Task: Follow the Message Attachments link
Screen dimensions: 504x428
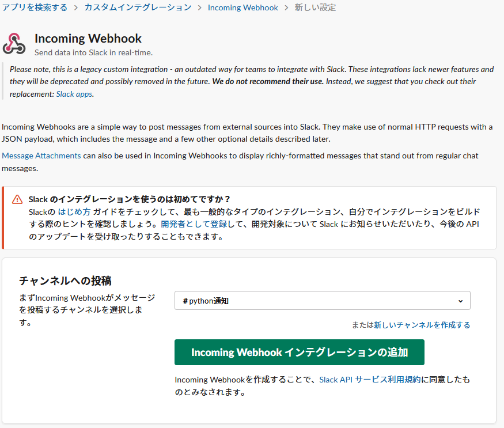Action: tap(41, 156)
